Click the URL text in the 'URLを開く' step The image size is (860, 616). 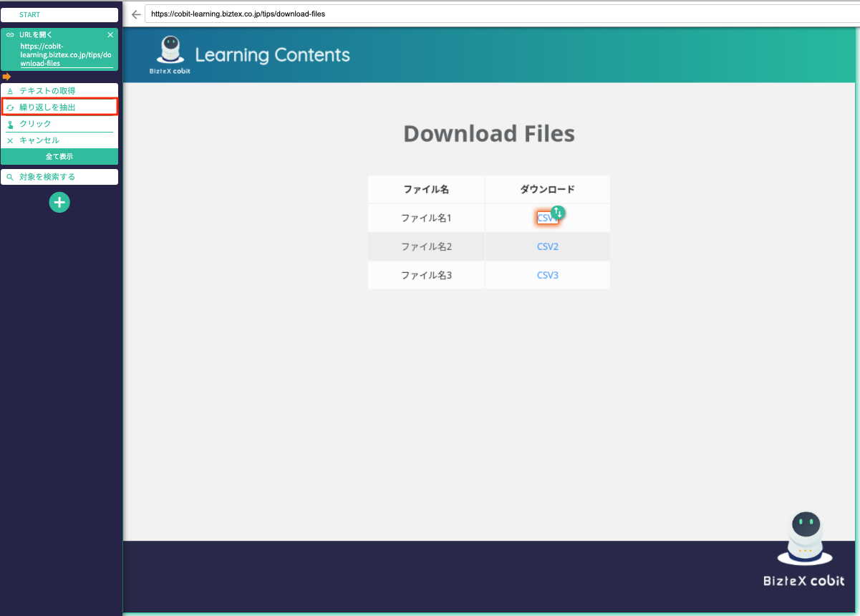67,54
